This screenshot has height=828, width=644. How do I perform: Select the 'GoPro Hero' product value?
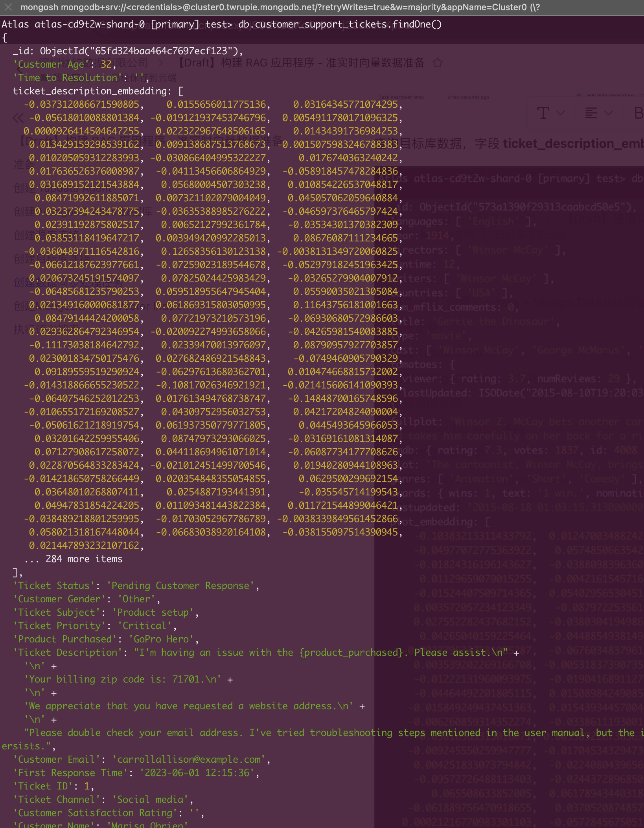coord(161,639)
